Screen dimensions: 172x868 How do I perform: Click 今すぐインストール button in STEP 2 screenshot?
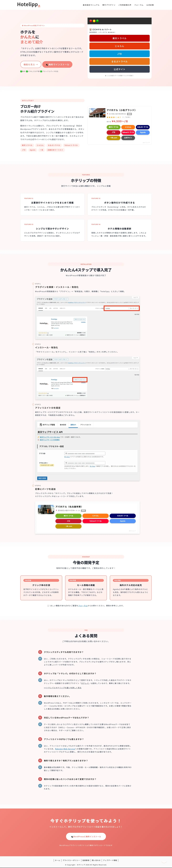click(x=80, y=380)
